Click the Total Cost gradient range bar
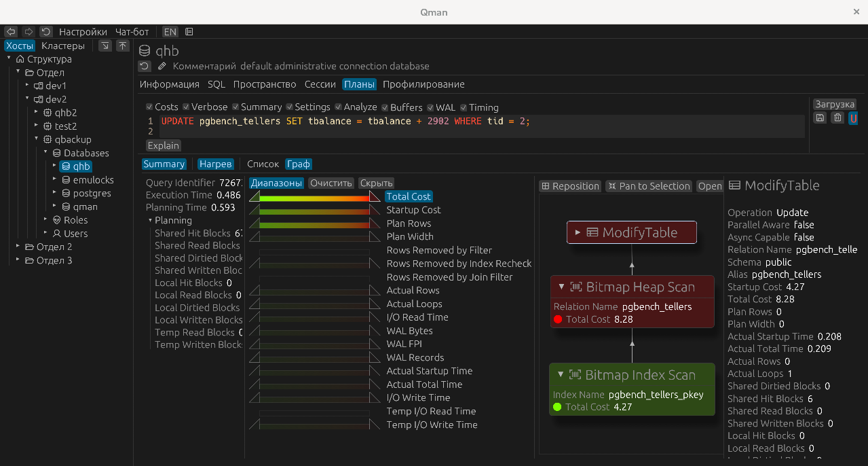This screenshot has height=466, width=868. tap(315, 197)
